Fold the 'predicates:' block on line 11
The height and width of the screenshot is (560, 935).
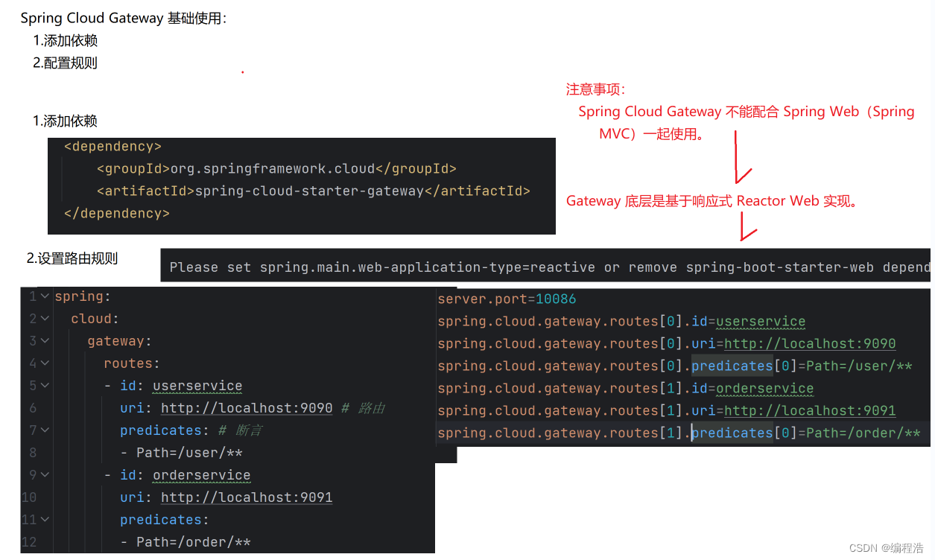tap(45, 520)
